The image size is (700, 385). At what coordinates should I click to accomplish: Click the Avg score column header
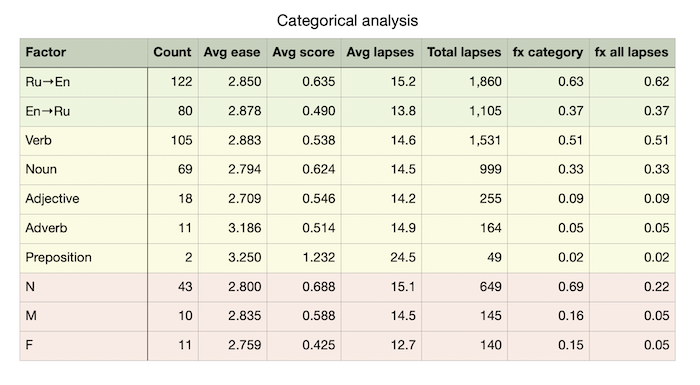(304, 53)
